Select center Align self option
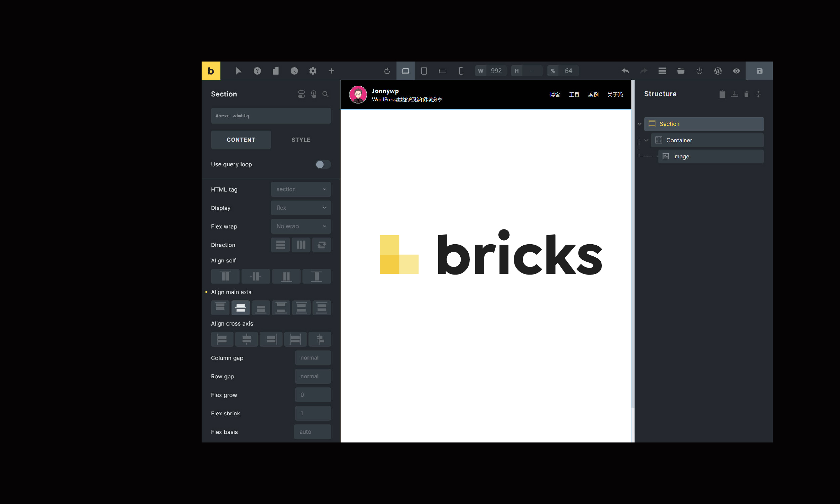The height and width of the screenshot is (504, 840). (256, 276)
